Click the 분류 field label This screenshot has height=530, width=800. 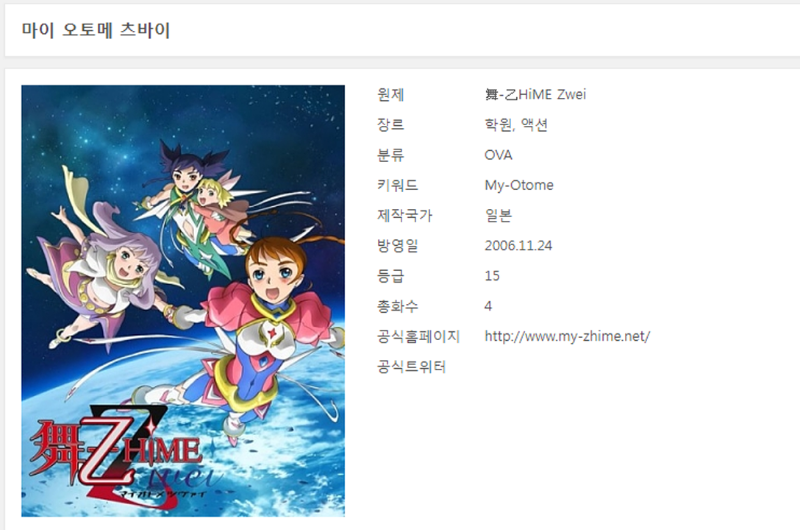point(391,155)
